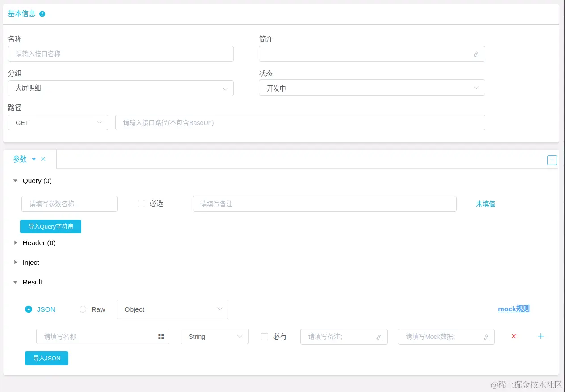Focus the 请输入接口名称 input field

(x=121, y=54)
